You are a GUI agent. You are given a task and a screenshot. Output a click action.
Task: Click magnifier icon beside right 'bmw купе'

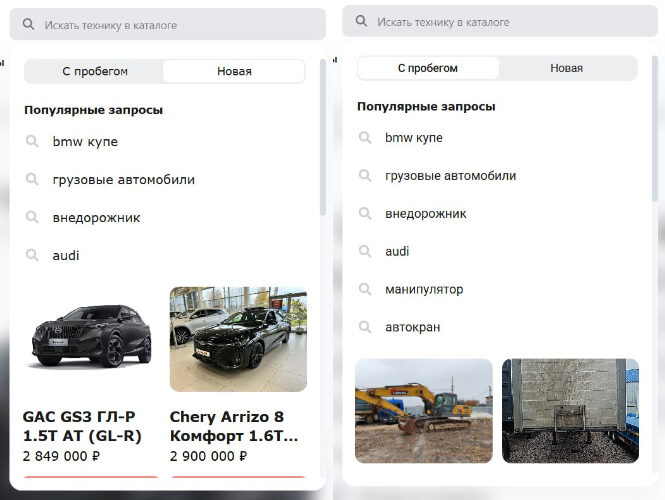[365, 137]
